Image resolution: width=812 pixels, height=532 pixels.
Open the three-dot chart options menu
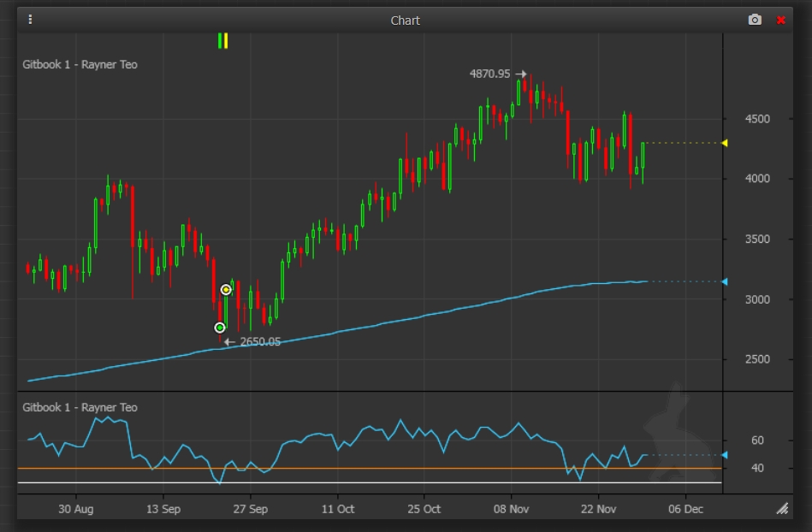pyautogui.click(x=31, y=20)
